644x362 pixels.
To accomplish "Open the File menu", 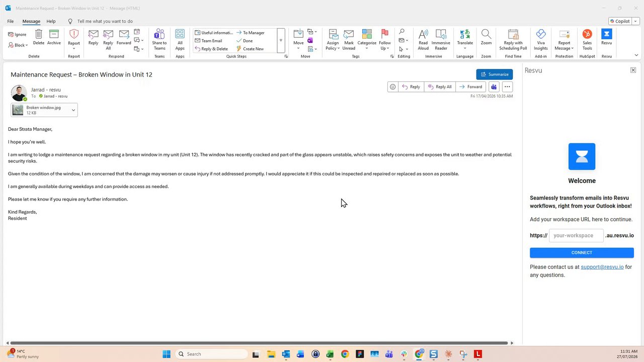I will point(10,22).
